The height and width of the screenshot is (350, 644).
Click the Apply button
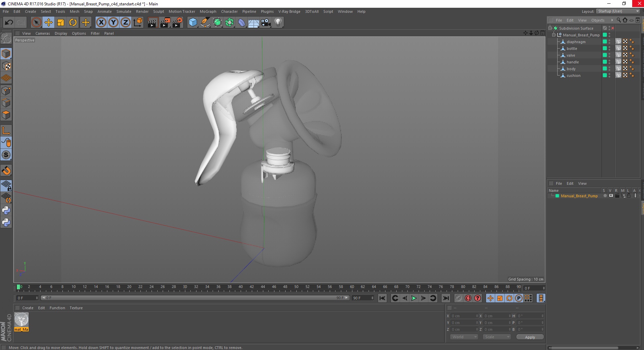tap(530, 337)
